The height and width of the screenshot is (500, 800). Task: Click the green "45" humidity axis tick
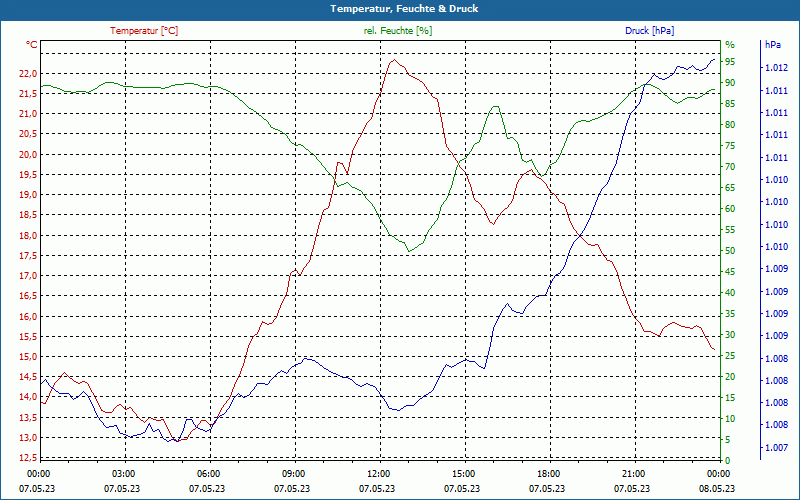point(730,272)
